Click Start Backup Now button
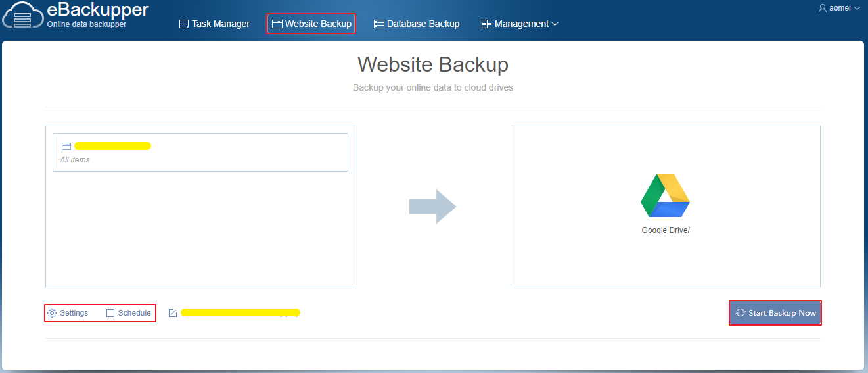Image resolution: width=868 pixels, height=373 pixels. click(775, 313)
